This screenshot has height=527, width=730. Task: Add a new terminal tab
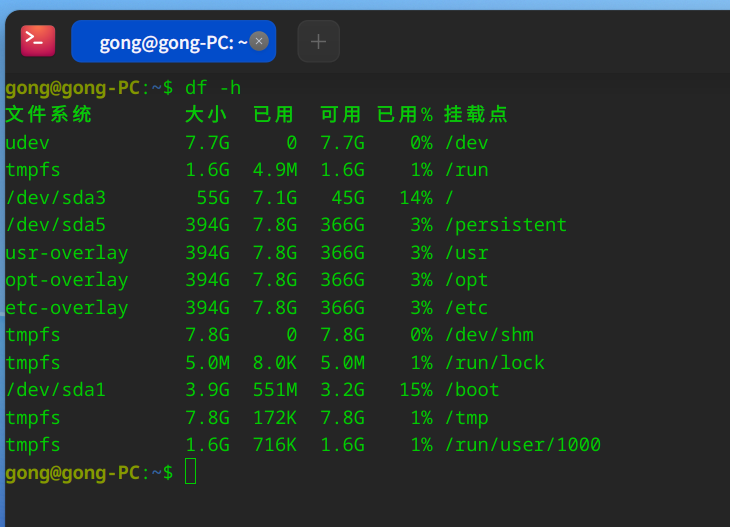(x=318, y=41)
